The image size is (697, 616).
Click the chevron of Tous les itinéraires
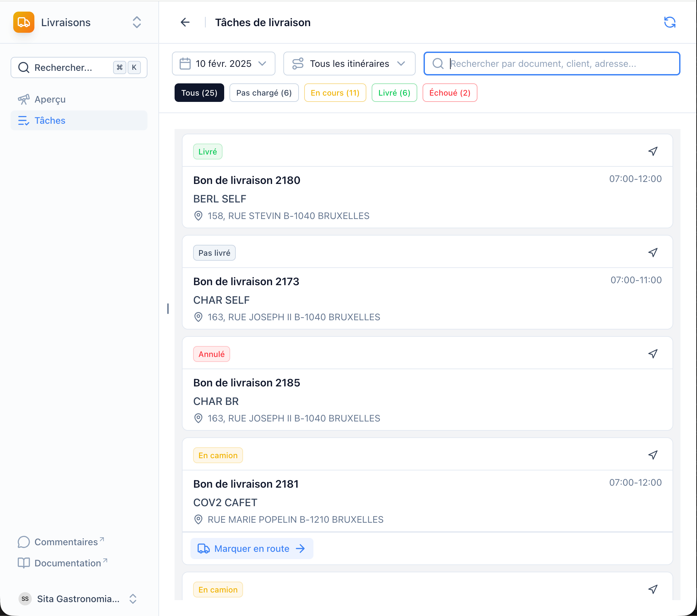[401, 64]
